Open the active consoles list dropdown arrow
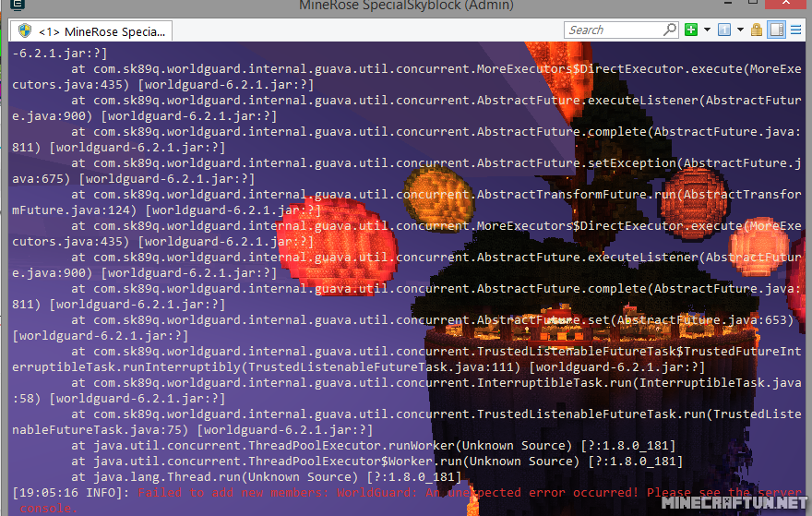 click(741, 30)
